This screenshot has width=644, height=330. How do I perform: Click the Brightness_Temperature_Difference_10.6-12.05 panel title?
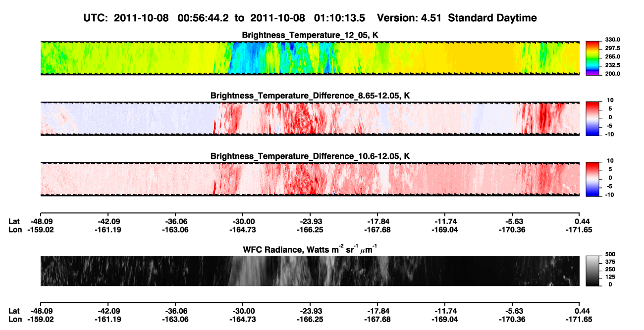pos(310,156)
